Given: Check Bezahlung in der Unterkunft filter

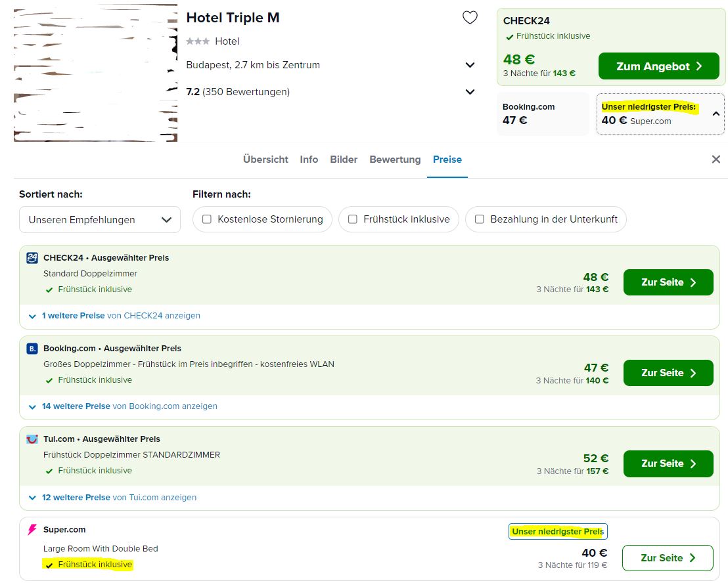Looking at the screenshot, I should click(480, 219).
